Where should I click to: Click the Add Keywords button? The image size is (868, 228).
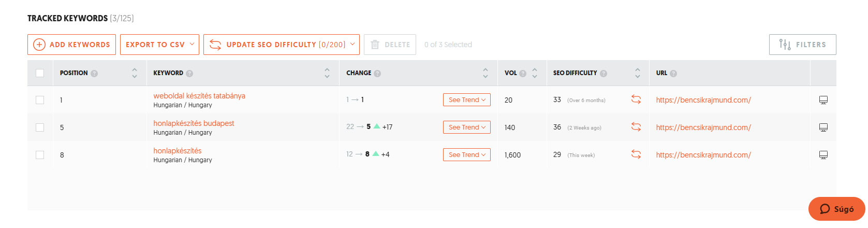[71, 45]
